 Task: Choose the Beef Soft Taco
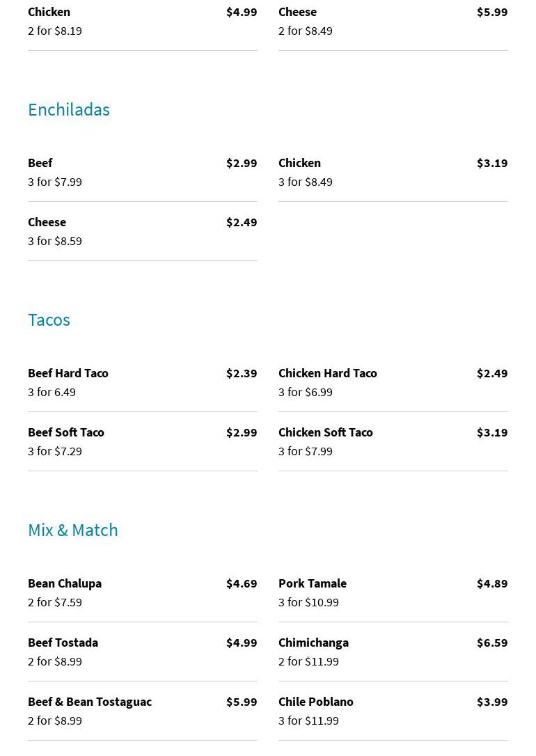[66, 432]
